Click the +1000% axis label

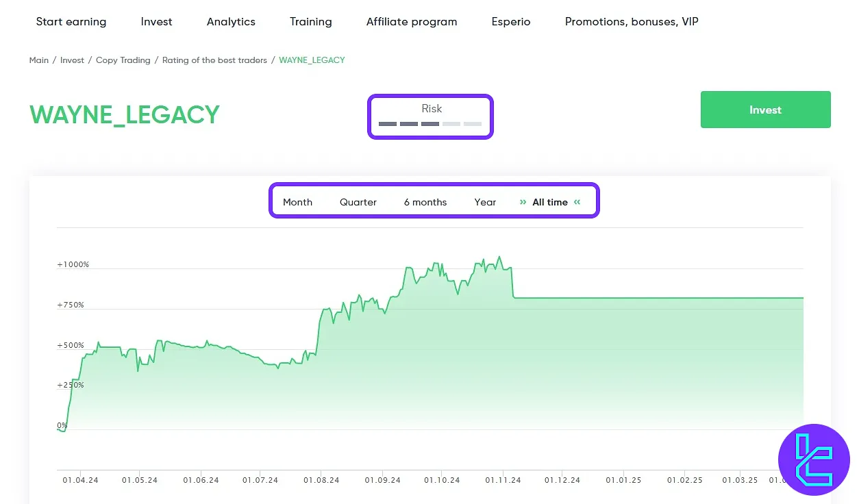(x=73, y=264)
